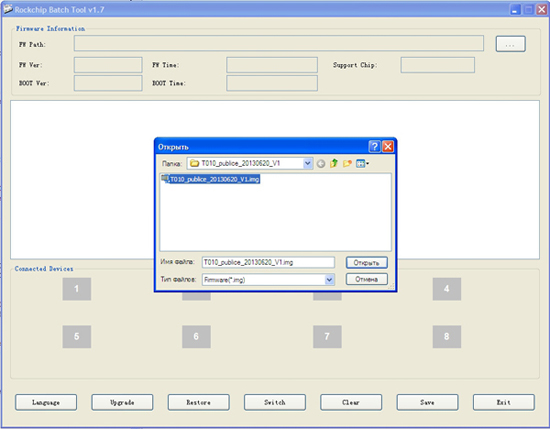Click the FW Path text field
550x429 pixels.
(279, 43)
